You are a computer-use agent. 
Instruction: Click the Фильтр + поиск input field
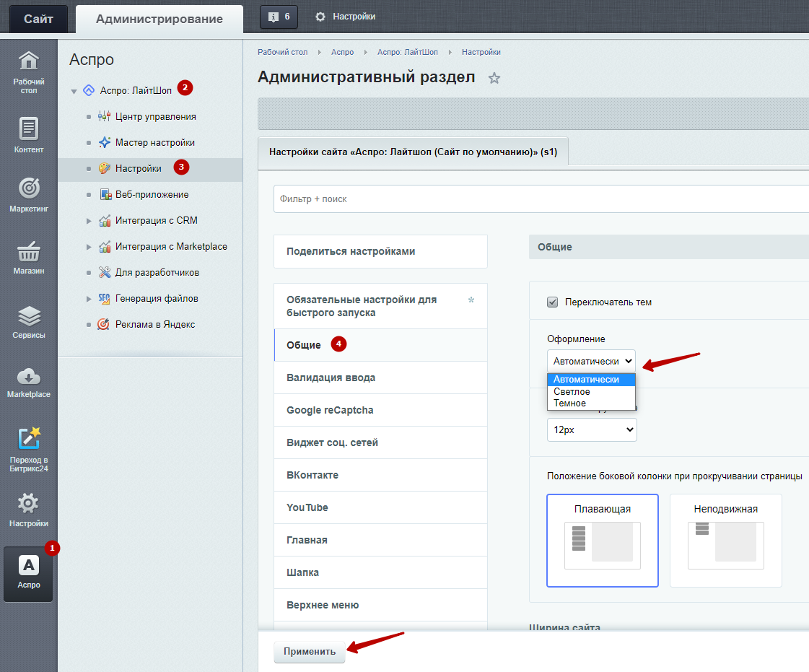pyautogui.click(x=541, y=198)
